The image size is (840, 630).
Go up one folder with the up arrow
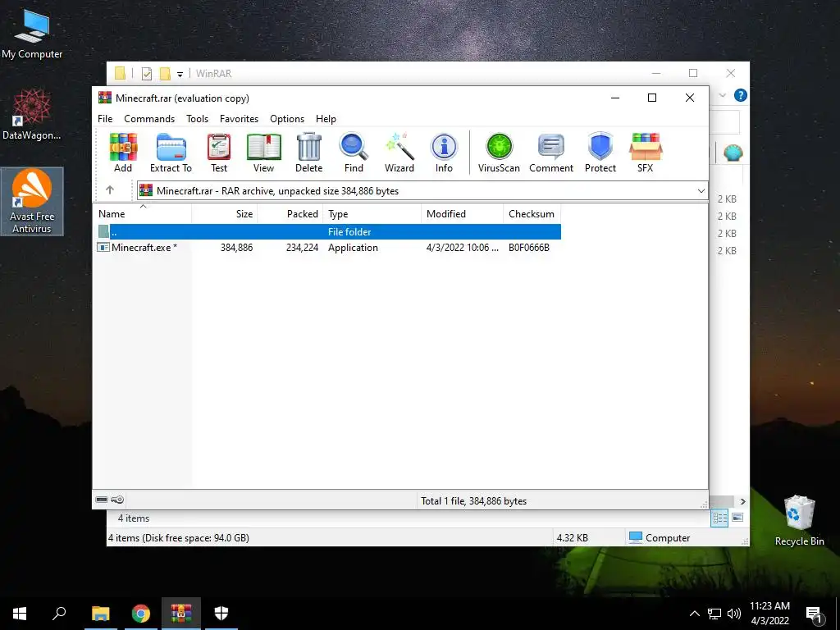tap(110, 189)
